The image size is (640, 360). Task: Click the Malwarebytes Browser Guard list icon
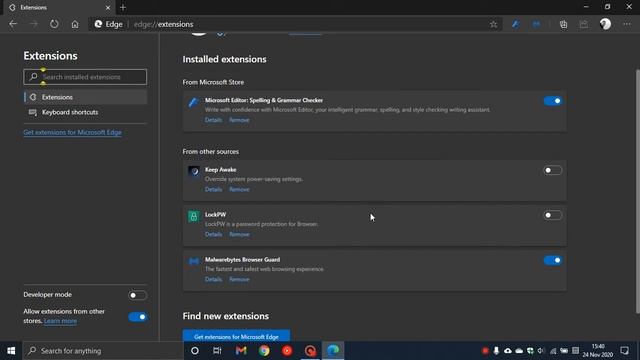click(x=193, y=261)
